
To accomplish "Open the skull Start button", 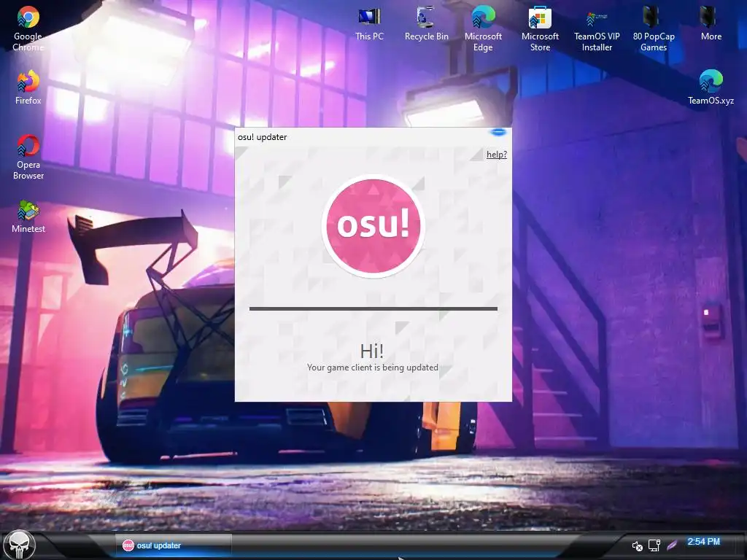I will click(x=19, y=544).
